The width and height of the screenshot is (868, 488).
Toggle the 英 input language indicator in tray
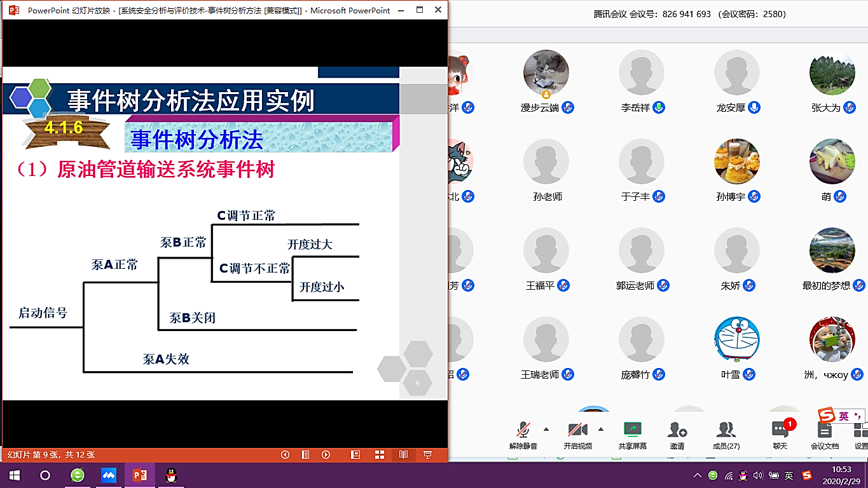click(x=789, y=475)
